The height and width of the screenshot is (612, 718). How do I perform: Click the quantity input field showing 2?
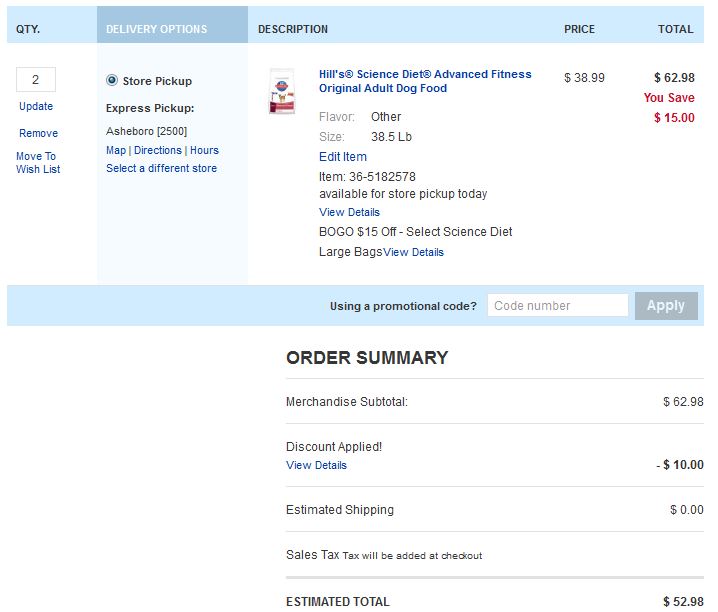[x=36, y=80]
